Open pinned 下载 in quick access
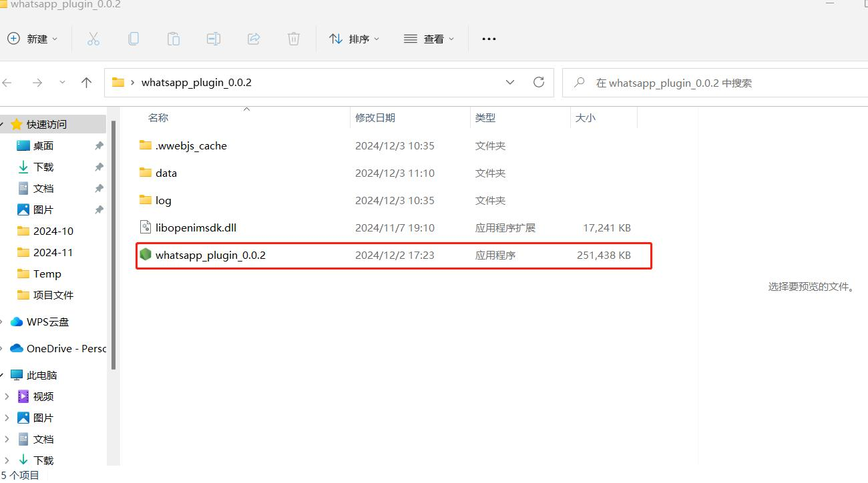The width and height of the screenshot is (868, 483). pyautogui.click(x=43, y=167)
